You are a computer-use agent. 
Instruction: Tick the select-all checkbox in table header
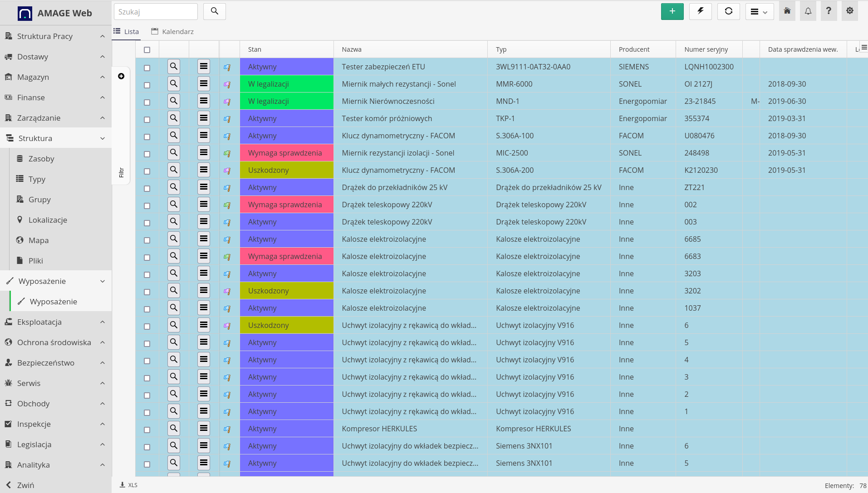pyautogui.click(x=147, y=50)
